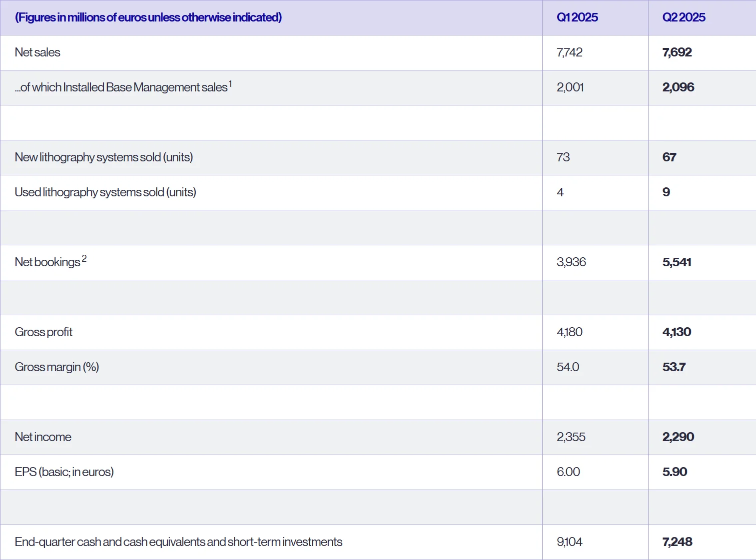Select the value 2,096
The height and width of the screenshot is (560, 756).
(x=678, y=87)
